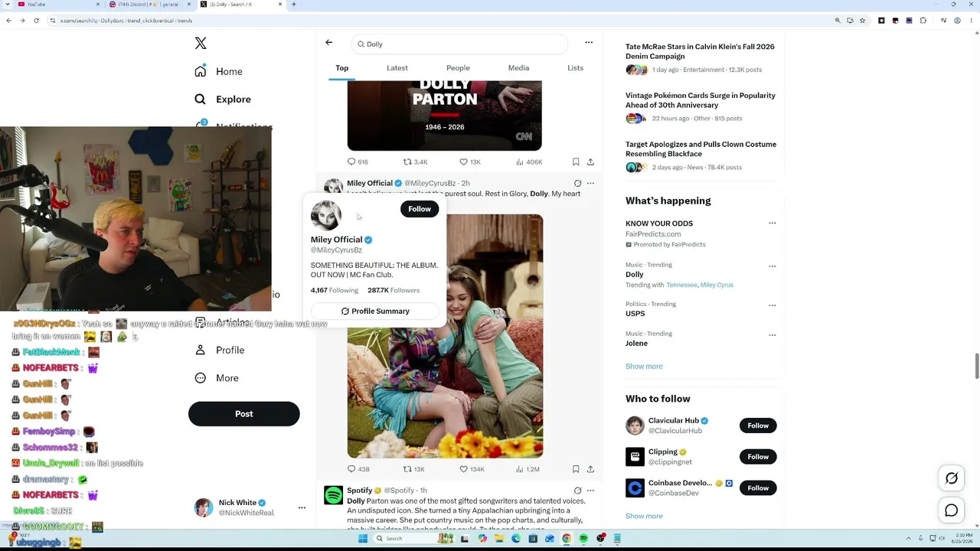Switch to the People tab
This screenshot has width=980, height=551.
tap(458, 68)
